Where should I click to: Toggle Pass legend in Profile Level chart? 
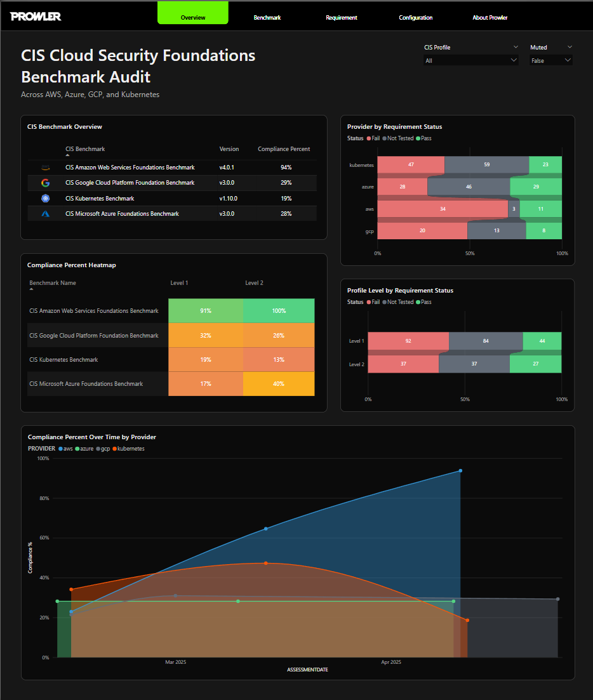423,302
